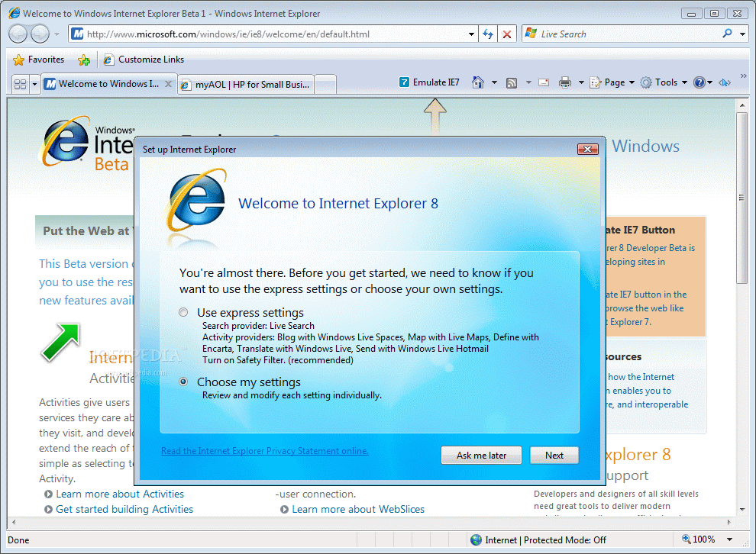
Task: Open the tab list dropdown arrow
Action: point(34,84)
